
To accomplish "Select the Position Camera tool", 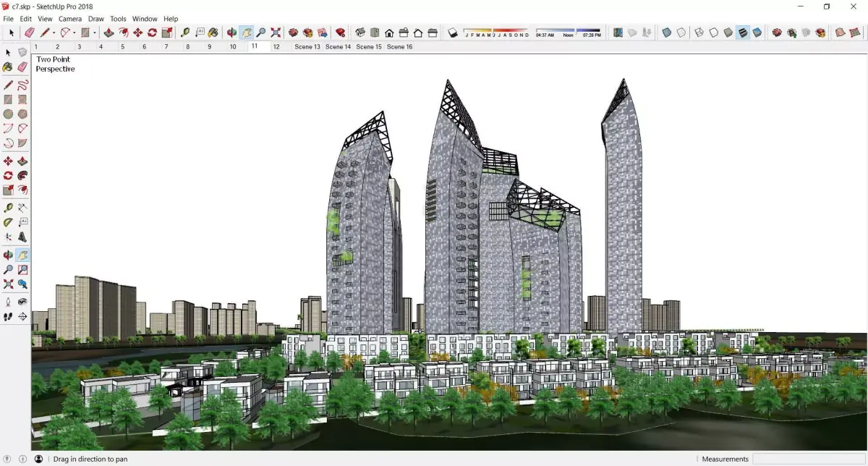I will pyautogui.click(x=8, y=302).
